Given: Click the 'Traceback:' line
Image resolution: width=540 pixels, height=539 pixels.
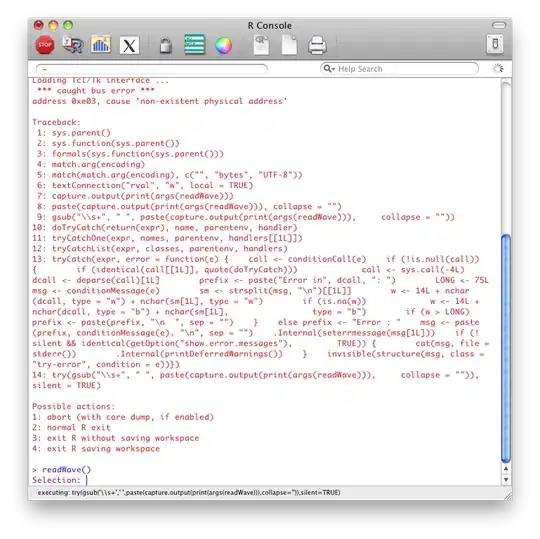Looking at the screenshot, I should [x=56, y=122].
